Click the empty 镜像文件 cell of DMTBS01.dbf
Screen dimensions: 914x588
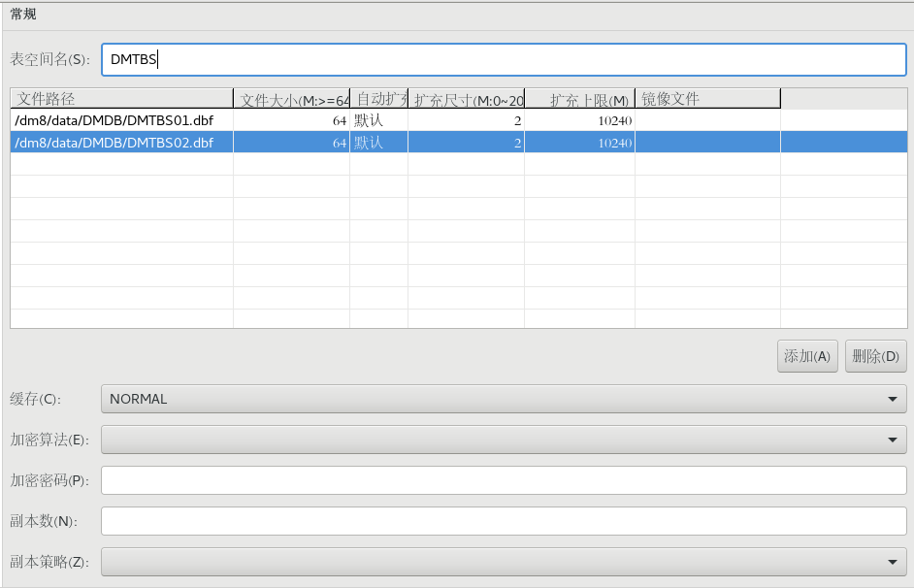click(707, 120)
